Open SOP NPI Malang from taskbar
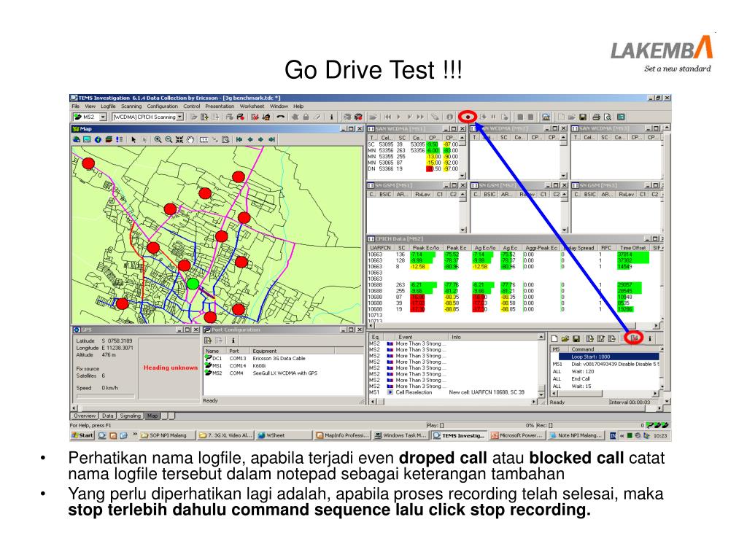 point(168,435)
